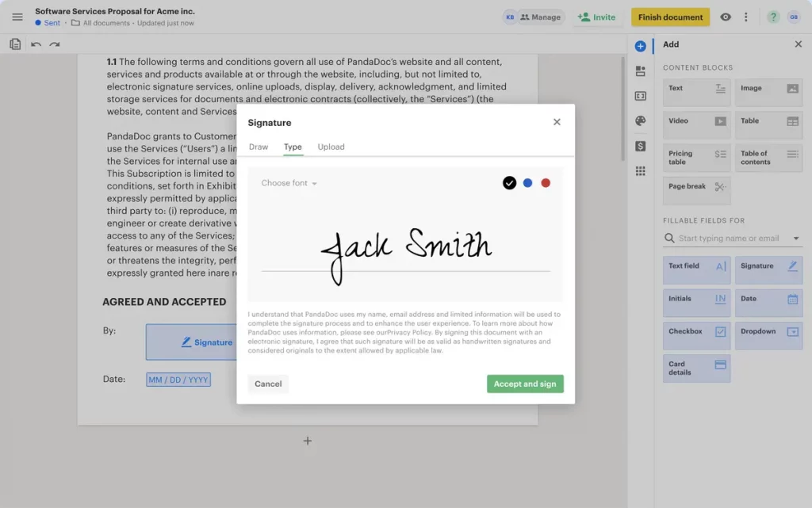The height and width of the screenshot is (508, 812).
Task: Add a Page break block
Action: click(696, 190)
